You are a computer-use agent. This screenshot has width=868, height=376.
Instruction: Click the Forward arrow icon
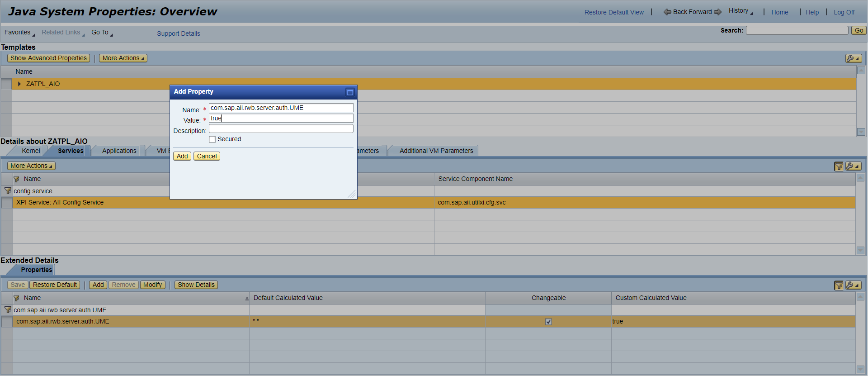pos(717,12)
